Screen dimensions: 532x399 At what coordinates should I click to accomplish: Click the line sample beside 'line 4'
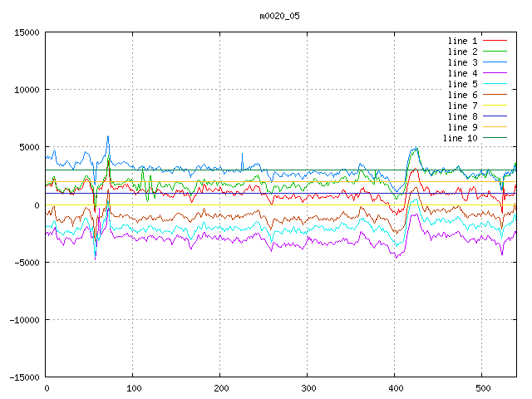coord(495,73)
